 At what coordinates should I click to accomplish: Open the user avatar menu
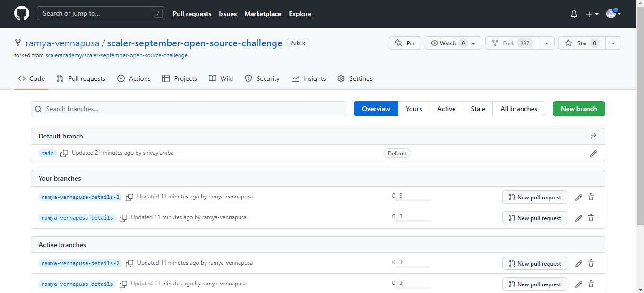point(613,14)
